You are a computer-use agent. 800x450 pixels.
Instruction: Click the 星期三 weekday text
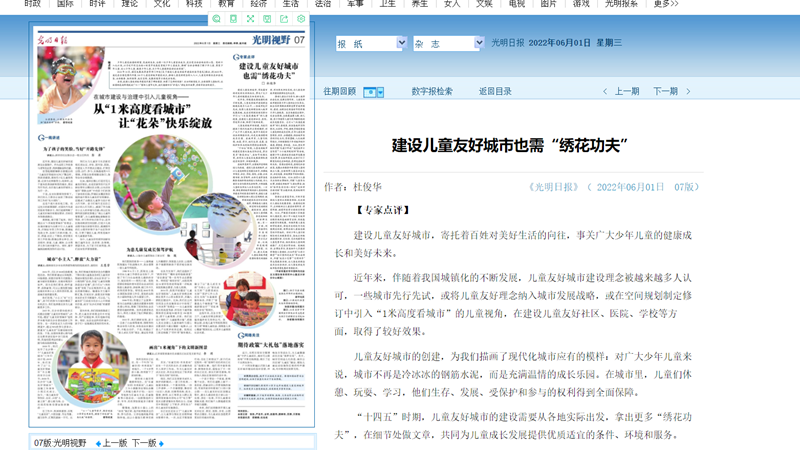609,43
